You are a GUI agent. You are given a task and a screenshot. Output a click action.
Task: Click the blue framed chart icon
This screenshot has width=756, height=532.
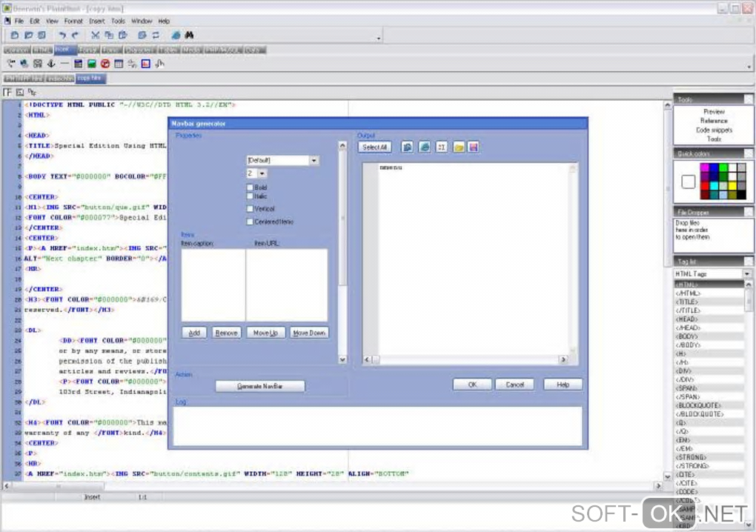pos(145,64)
